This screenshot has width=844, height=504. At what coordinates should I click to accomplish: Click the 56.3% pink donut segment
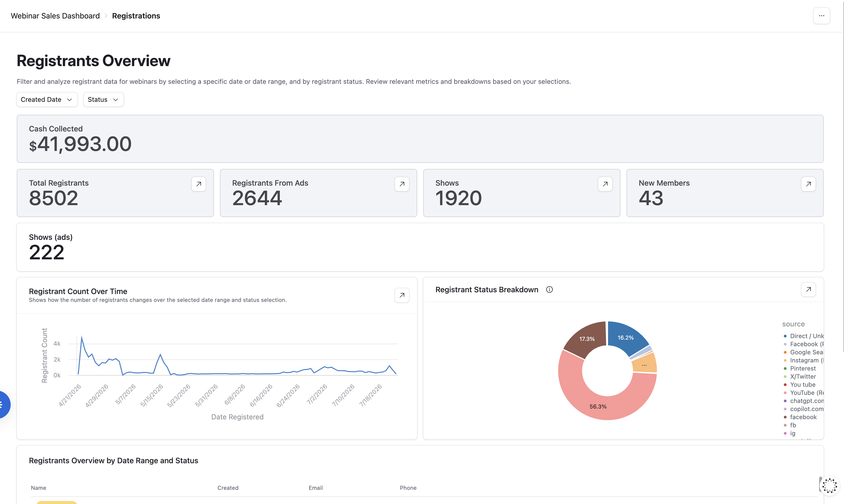598,406
